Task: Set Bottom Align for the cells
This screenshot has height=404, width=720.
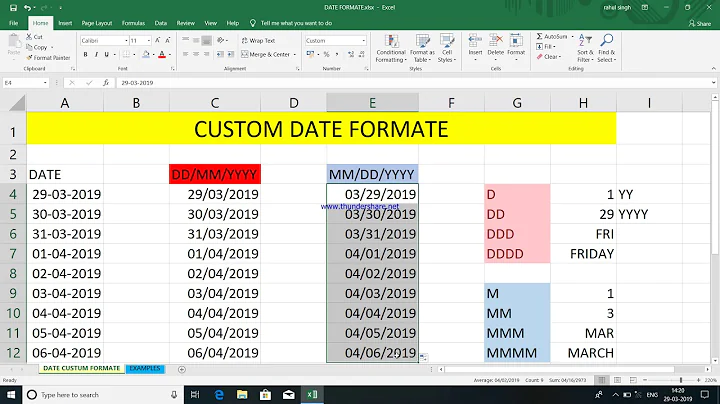Action: (207, 40)
